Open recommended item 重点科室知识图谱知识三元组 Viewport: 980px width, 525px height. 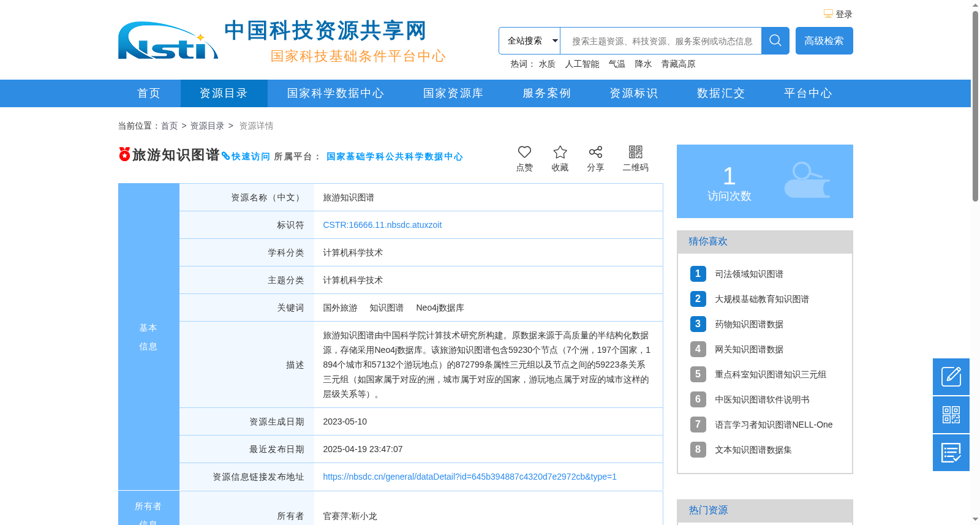pos(771,374)
